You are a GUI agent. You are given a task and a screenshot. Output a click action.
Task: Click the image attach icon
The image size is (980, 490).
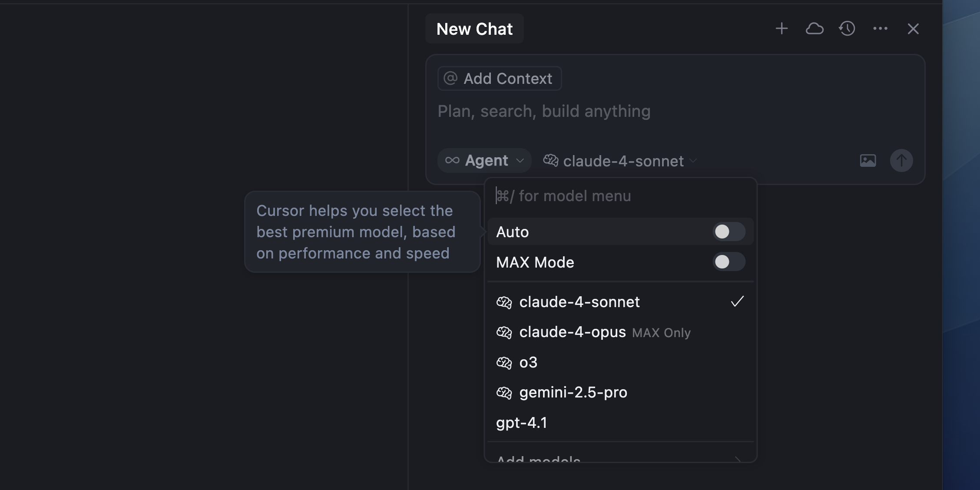coord(868,161)
